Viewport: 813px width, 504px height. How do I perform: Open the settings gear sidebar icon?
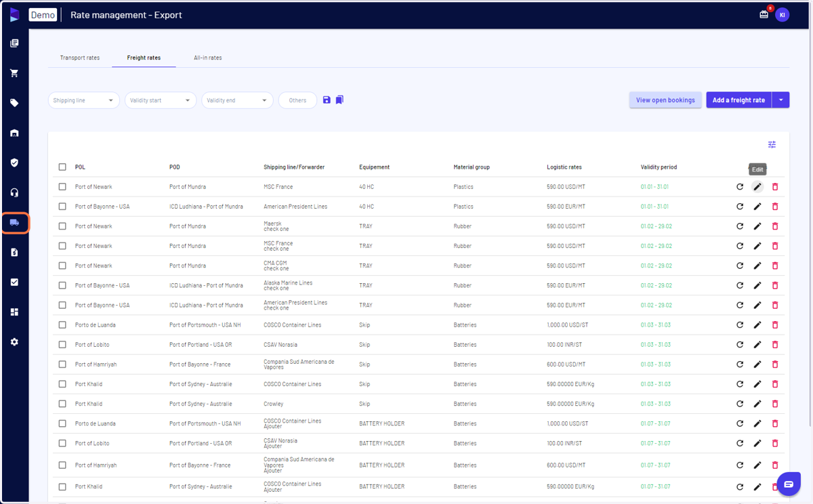[x=14, y=342]
